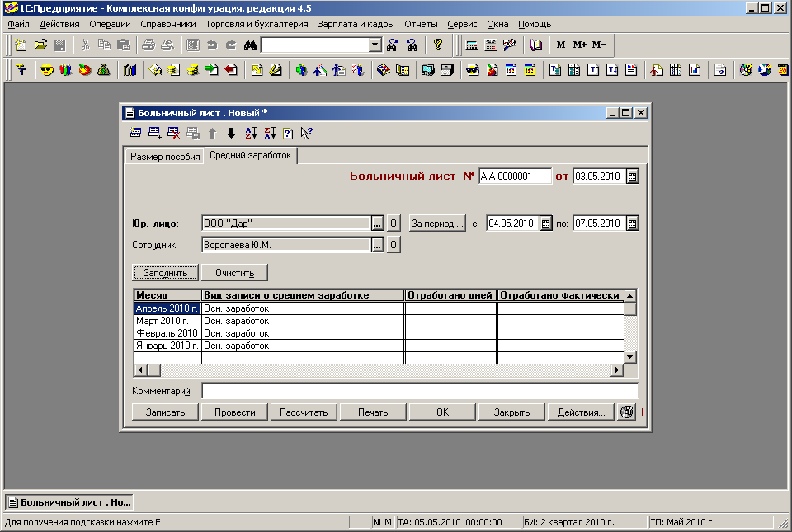Click the O open button beside Юр. лицо
The width and height of the screenshot is (792, 532).
click(x=394, y=224)
